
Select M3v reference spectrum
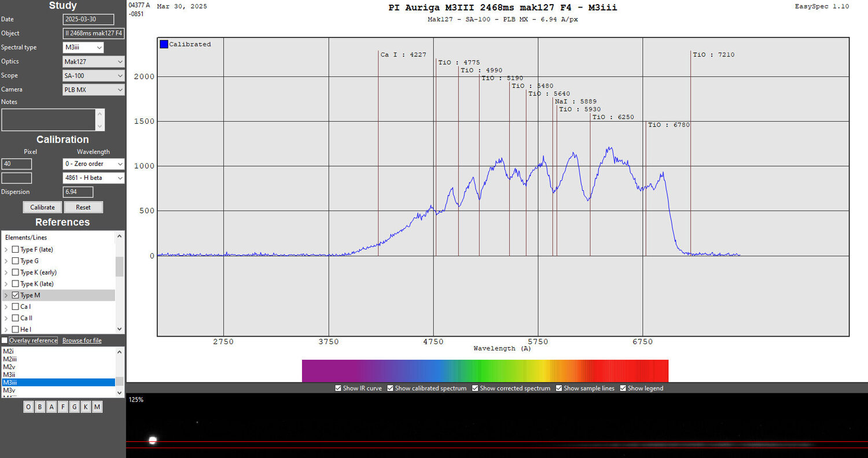(x=58, y=390)
